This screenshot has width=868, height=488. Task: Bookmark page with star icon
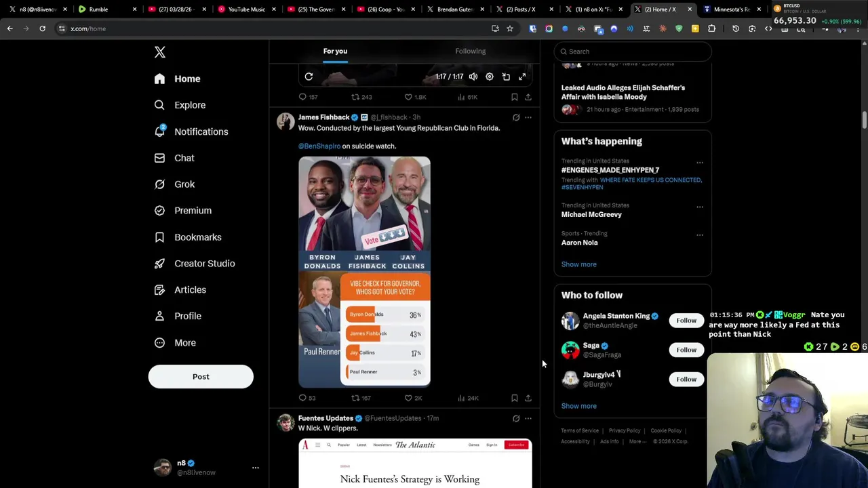[x=510, y=28]
